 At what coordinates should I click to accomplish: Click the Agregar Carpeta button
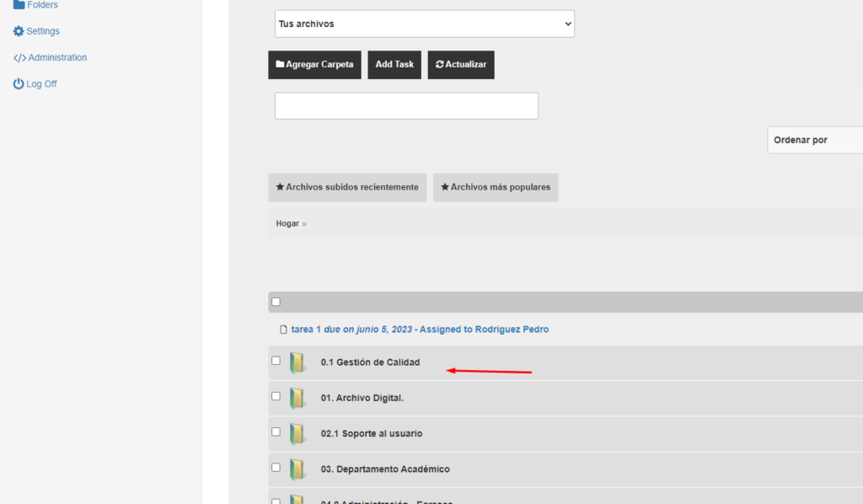click(315, 65)
